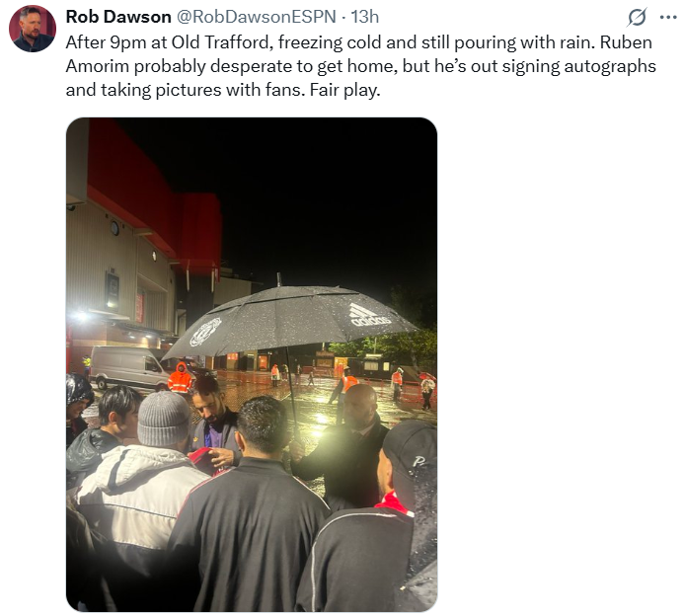Click the adidas logo on the umbrella
This screenshot has width=684, height=616.
click(370, 316)
